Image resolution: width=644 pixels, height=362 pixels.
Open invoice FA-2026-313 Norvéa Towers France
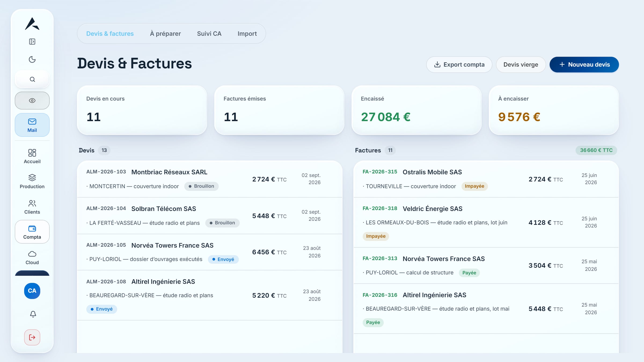(x=486, y=265)
